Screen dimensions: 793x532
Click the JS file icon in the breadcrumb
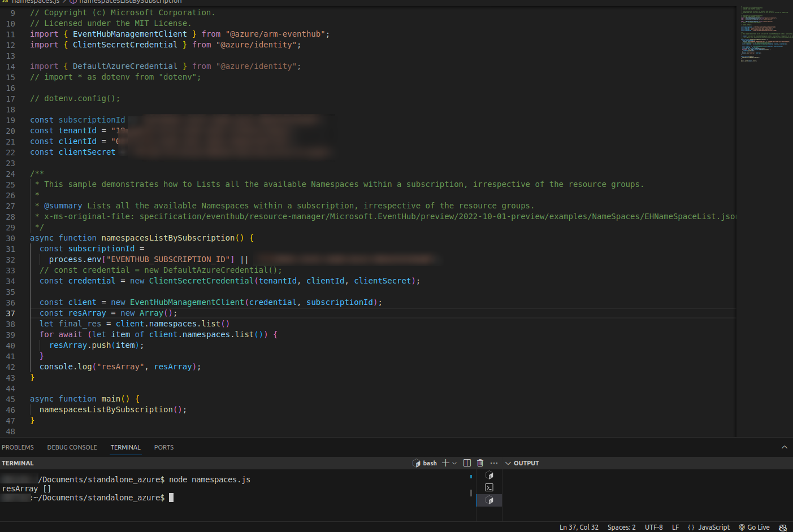6,2
